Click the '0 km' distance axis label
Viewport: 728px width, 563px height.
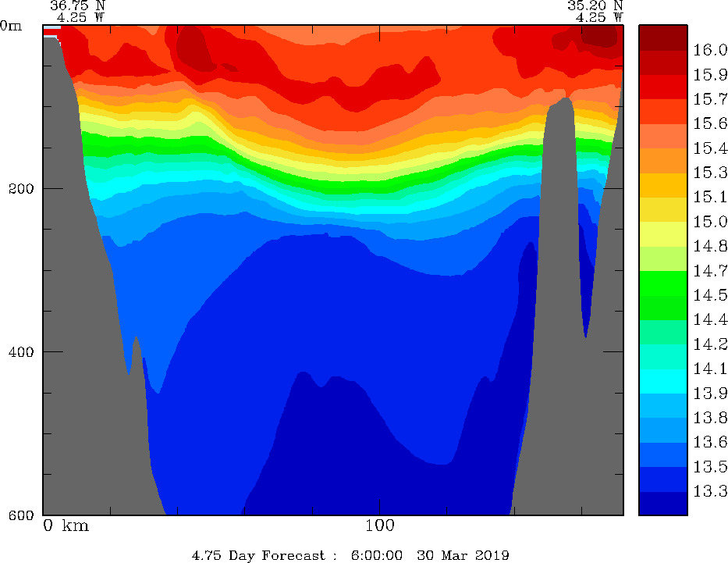point(66,526)
